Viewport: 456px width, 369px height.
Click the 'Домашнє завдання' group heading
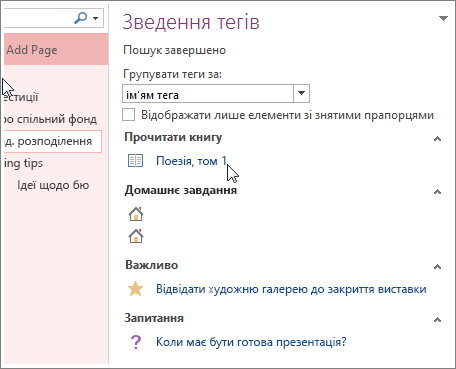[181, 190]
